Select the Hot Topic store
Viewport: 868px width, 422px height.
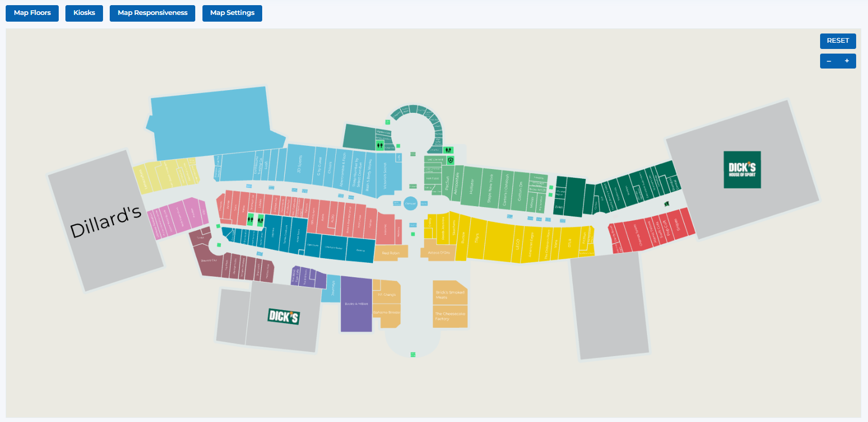click(432, 178)
